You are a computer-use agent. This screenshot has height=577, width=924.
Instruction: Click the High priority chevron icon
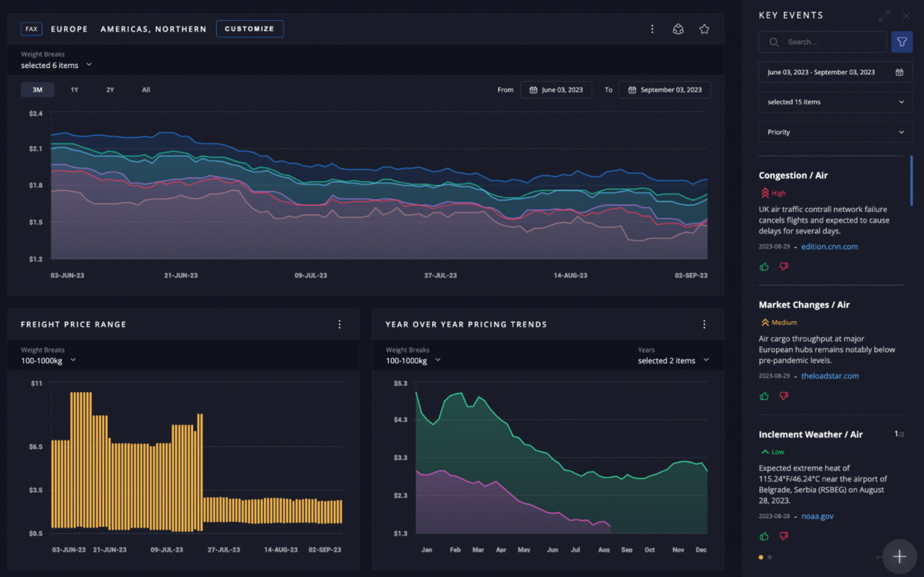point(764,193)
